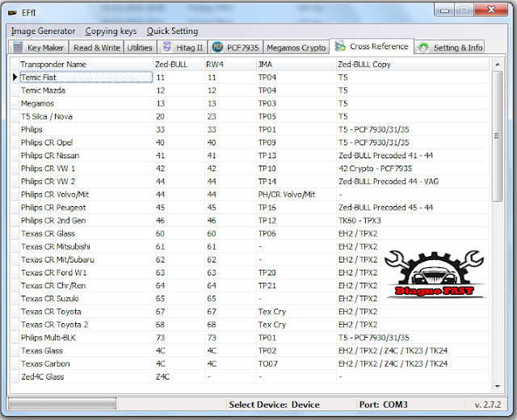Click the Philips CR Peugeot cell

tap(86, 208)
